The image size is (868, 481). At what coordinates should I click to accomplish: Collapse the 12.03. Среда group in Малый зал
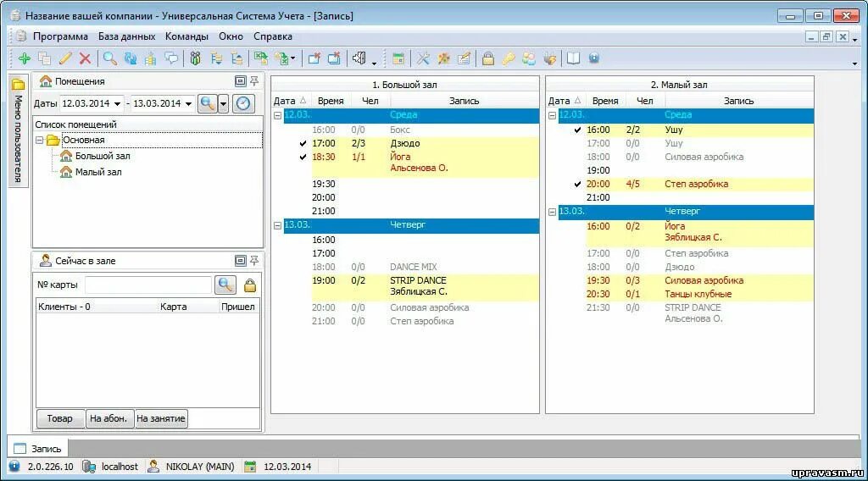pyautogui.click(x=552, y=115)
